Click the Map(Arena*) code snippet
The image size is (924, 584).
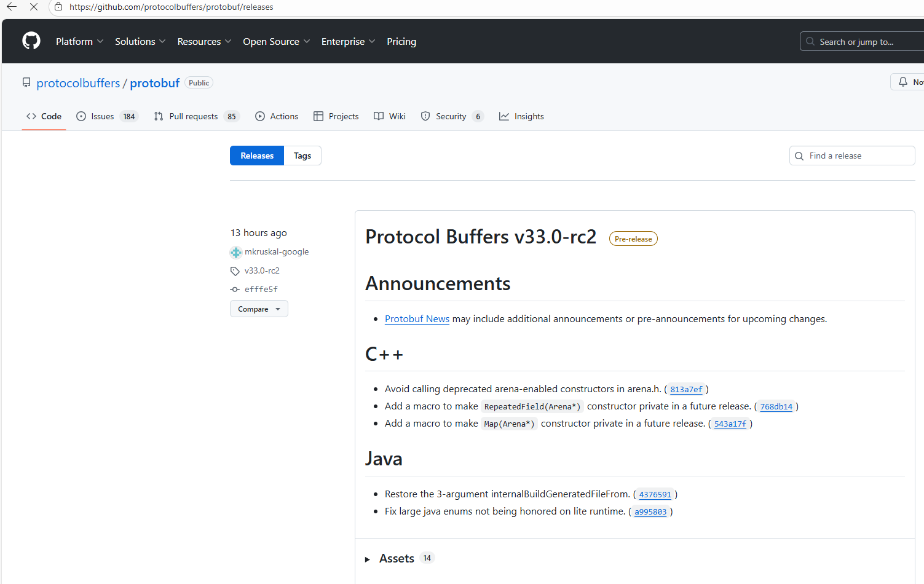[x=509, y=424]
